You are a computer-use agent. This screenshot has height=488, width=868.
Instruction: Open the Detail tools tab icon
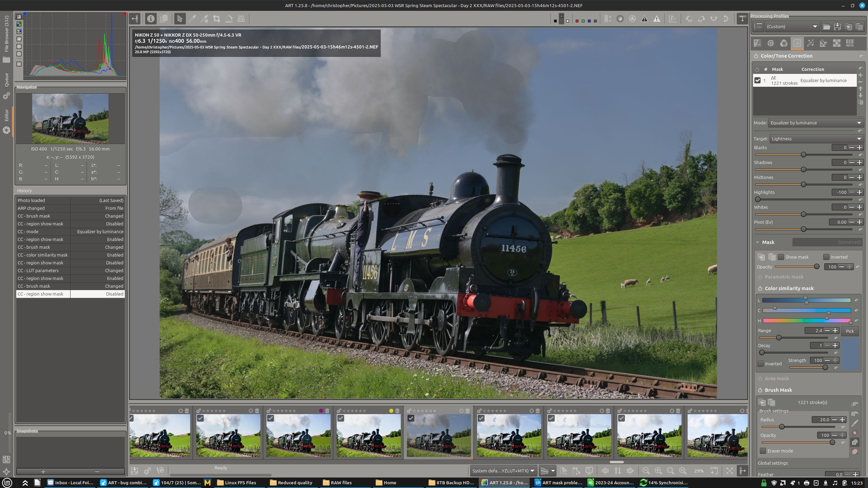coord(771,43)
